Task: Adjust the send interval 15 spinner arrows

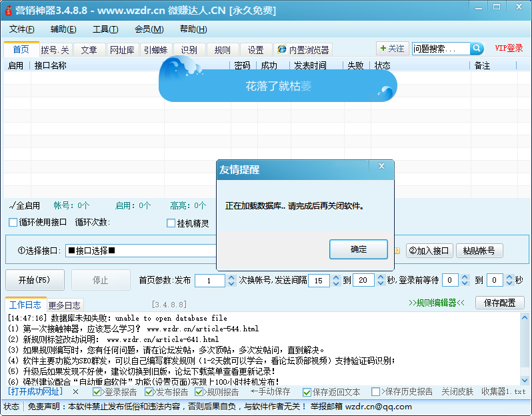Action: pyautogui.click(x=336, y=280)
